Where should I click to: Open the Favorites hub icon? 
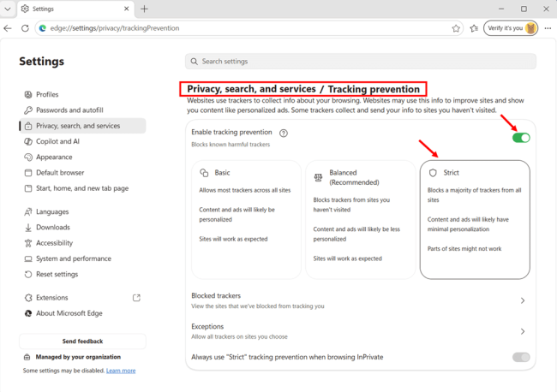tap(474, 28)
